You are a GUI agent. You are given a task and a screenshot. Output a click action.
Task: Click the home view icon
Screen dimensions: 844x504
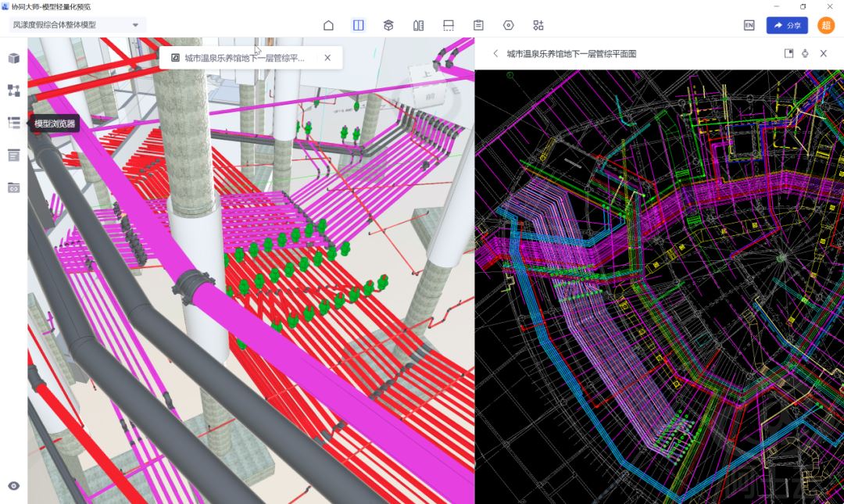pyautogui.click(x=328, y=25)
